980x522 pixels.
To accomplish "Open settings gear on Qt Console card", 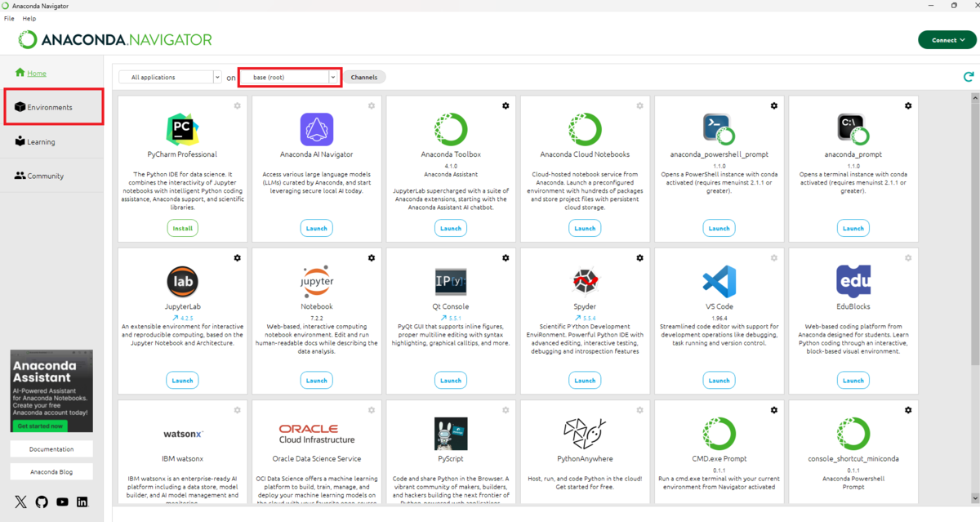I will tap(506, 258).
